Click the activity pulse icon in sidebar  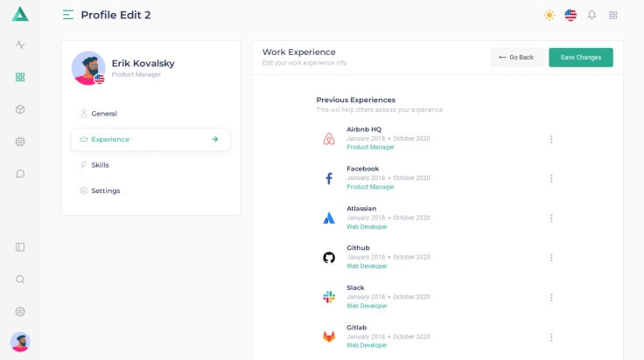click(x=20, y=45)
